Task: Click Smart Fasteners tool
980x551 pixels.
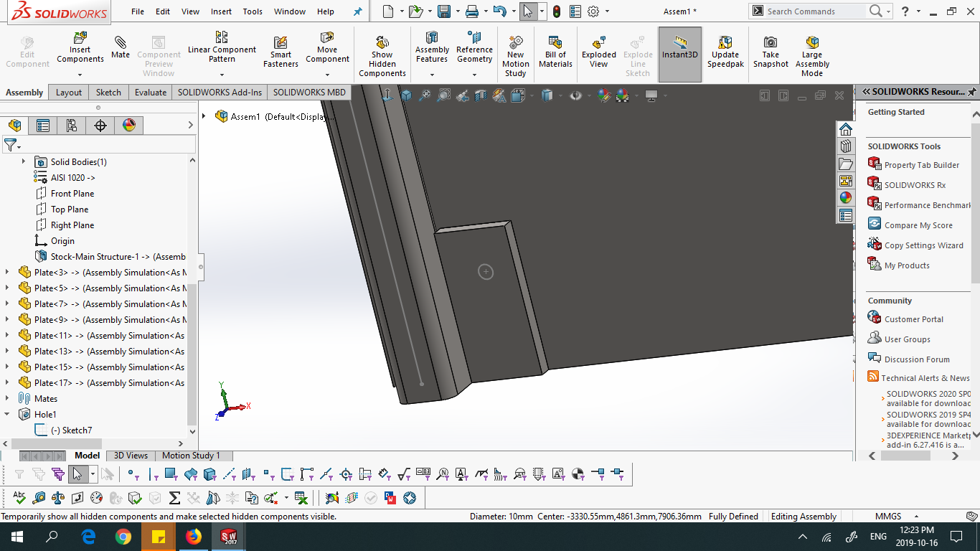Action: (x=281, y=52)
